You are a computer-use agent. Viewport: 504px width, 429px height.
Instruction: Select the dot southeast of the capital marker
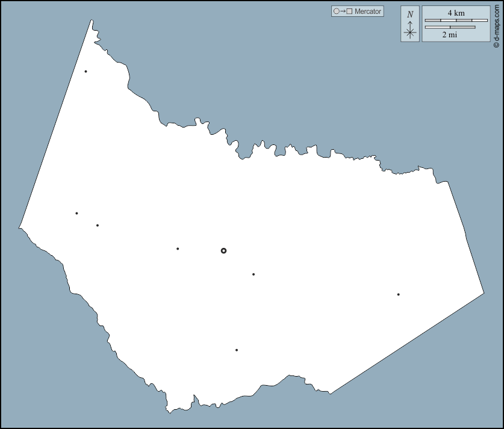tap(254, 274)
